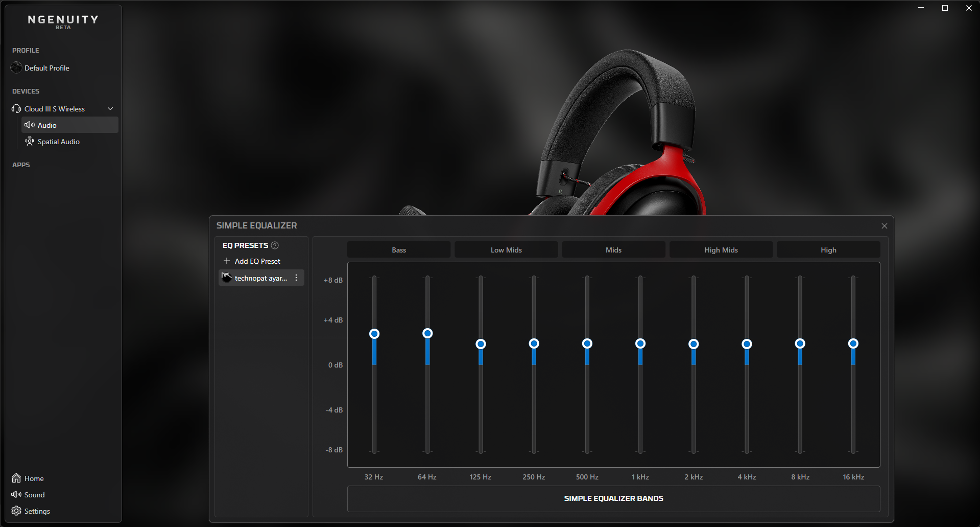Click the Spatial Audio icon
Image resolution: width=980 pixels, height=527 pixels.
(x=30, y=142)
